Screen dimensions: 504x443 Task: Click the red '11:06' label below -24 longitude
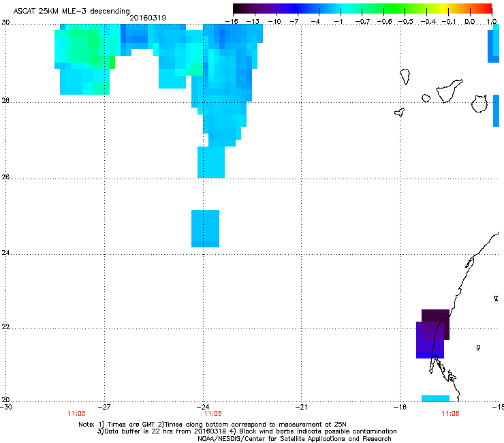212,414
